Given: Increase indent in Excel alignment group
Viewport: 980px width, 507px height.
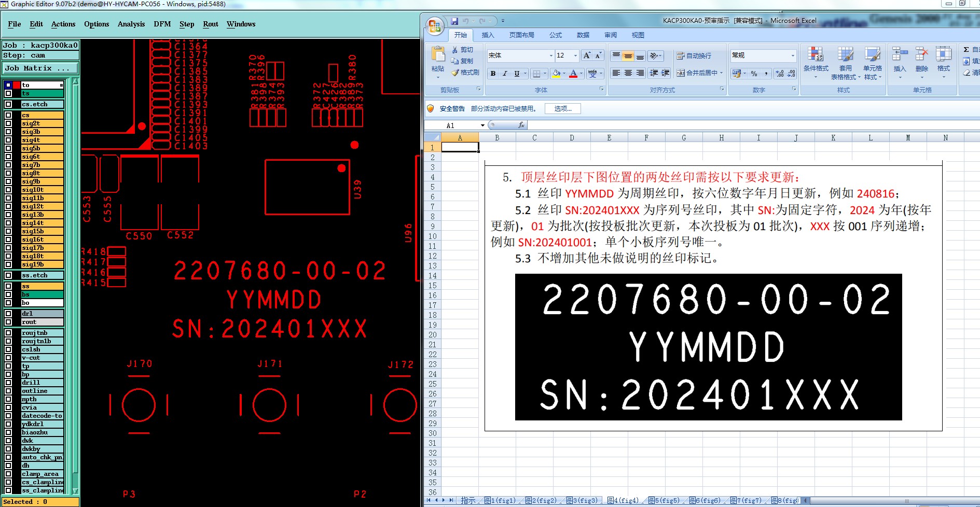Looking at the screenshot, I should pyautogui.click(x=666, y=73).
